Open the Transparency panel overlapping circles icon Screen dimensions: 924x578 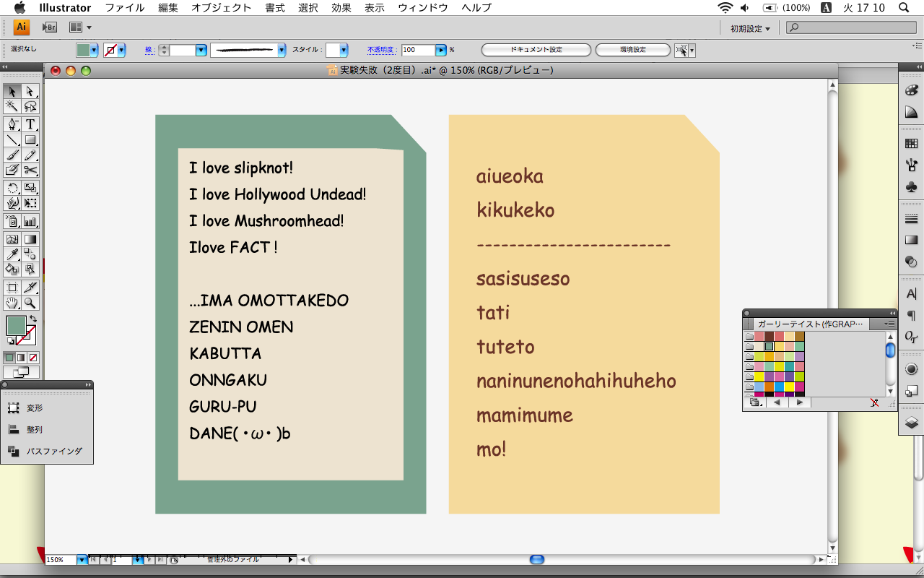click(911, 261)
